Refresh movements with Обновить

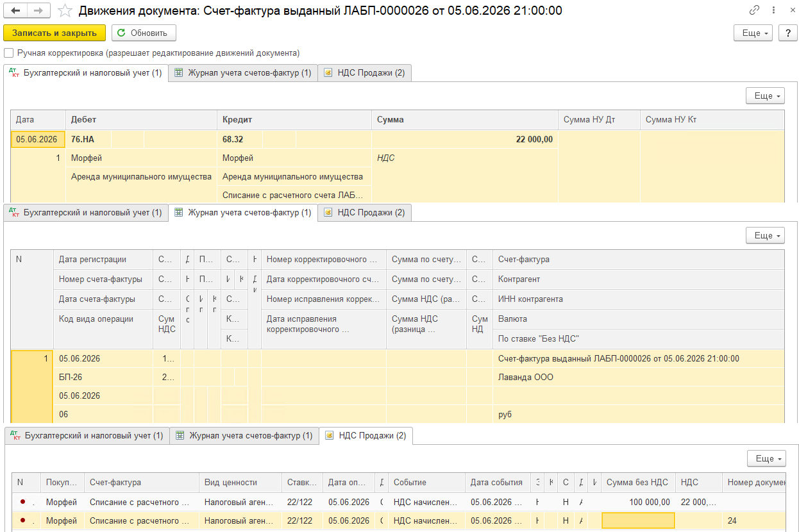144,33
